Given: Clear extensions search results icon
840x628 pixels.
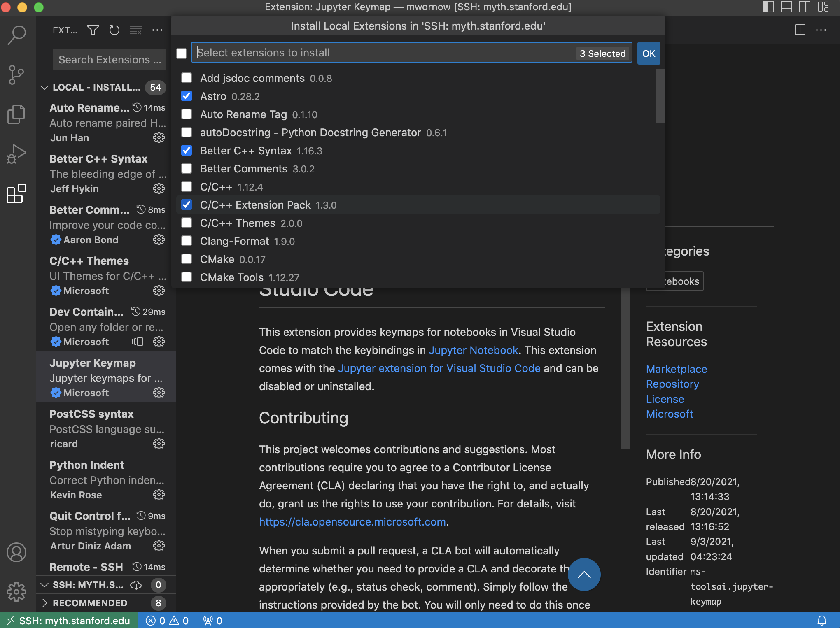Looking at the screenshot, I should tap(136, 30).
